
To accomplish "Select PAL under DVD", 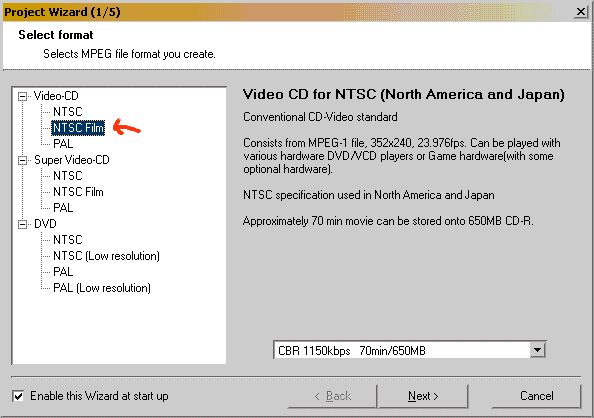I will [x=63, y=272].
